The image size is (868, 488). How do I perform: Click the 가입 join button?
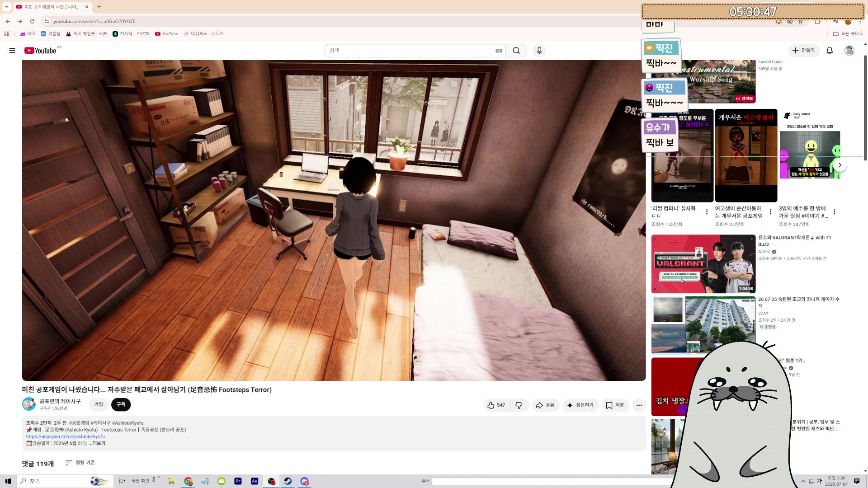(x=99, y=404)
